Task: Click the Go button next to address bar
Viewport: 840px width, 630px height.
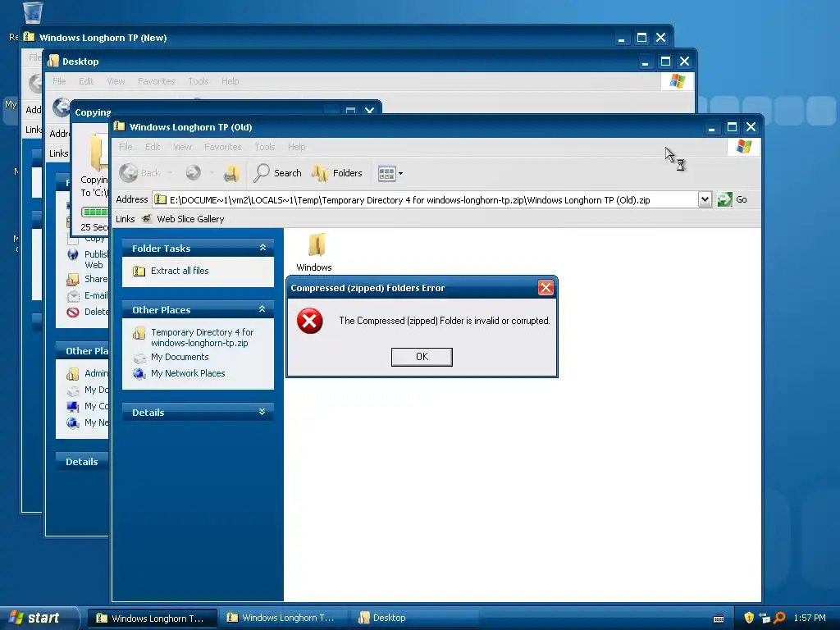Action: click(x=733, y=200)
